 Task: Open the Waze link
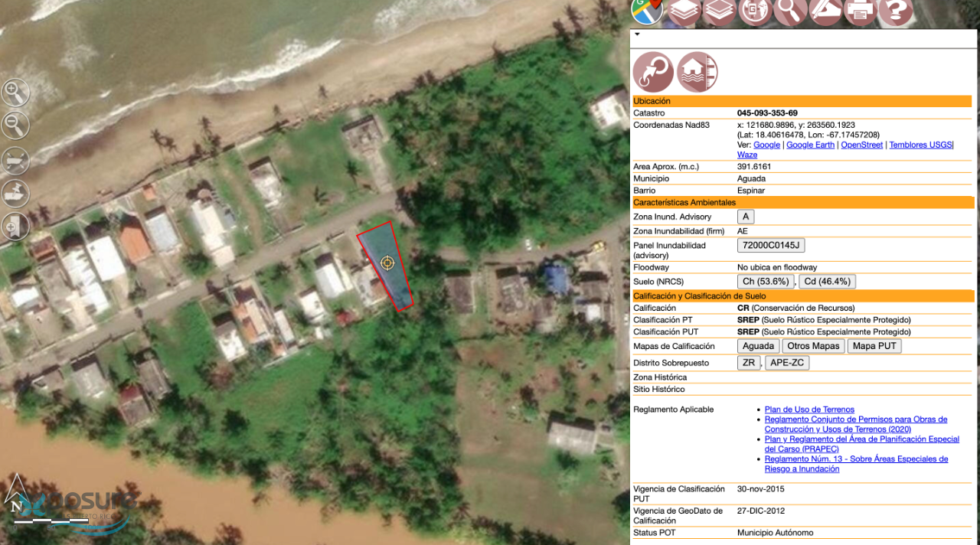click(747, 155)
